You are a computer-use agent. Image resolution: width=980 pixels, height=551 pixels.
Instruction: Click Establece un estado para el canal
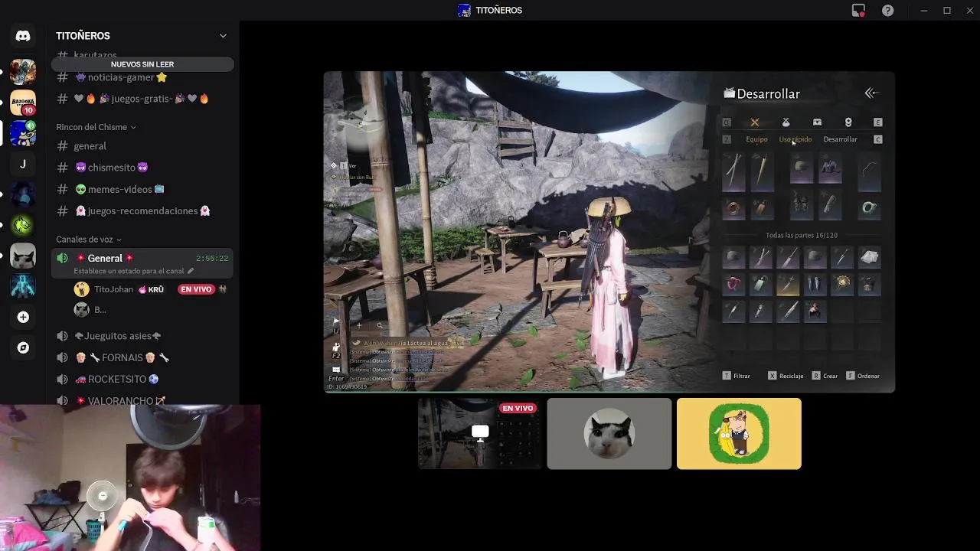(129, 271)
